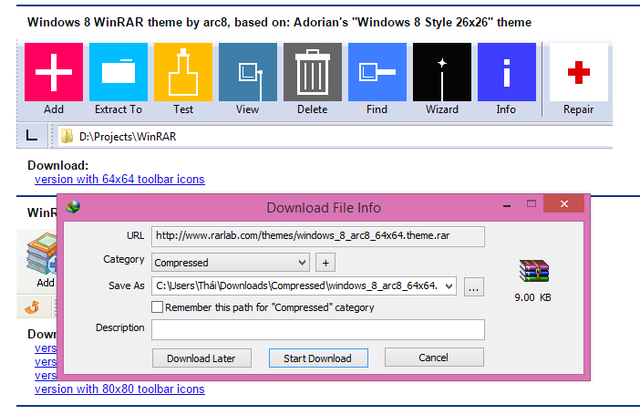Click the Add icon in Windows 8 theme toolbar

(53, 72)
